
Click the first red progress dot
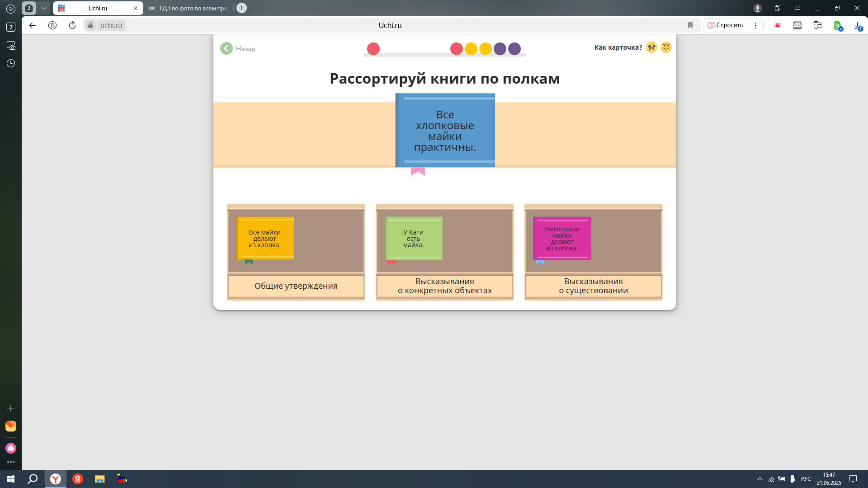[x=373, y=49]
